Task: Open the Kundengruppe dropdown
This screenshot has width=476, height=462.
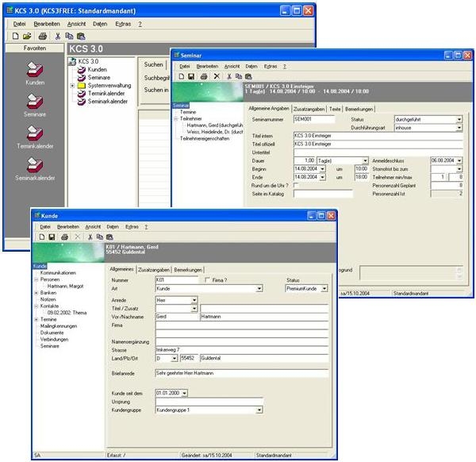Action: (259, 410)
